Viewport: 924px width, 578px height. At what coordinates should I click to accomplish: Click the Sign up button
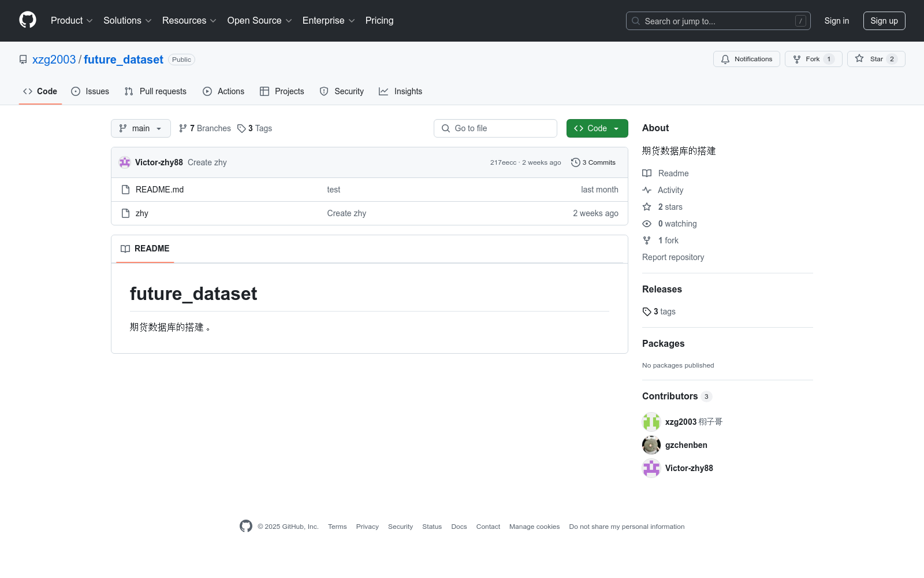pos(884,21)
